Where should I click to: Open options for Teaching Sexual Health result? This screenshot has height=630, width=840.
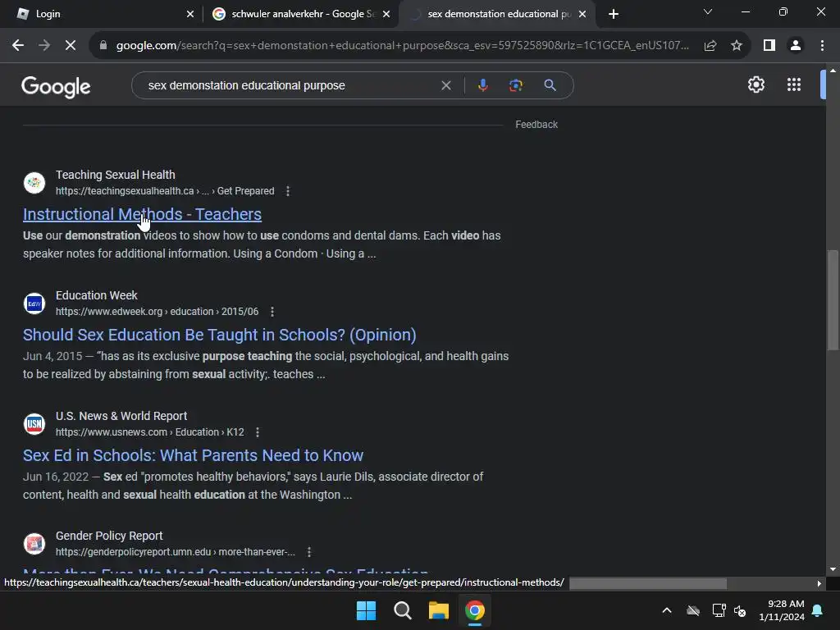click(x=288, y=191)
